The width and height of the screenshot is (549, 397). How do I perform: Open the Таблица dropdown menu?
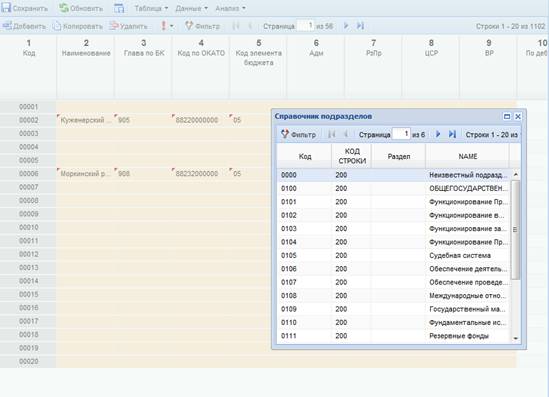(151, 8)
